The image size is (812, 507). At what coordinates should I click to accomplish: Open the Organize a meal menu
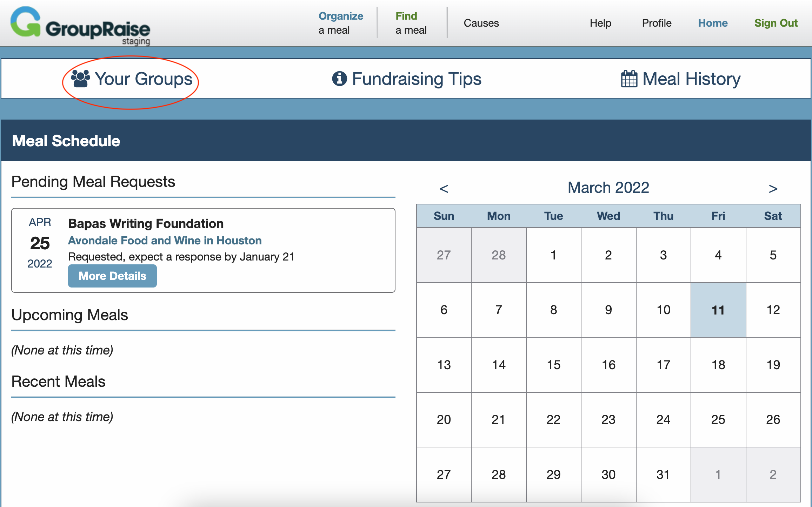point(340,23)
